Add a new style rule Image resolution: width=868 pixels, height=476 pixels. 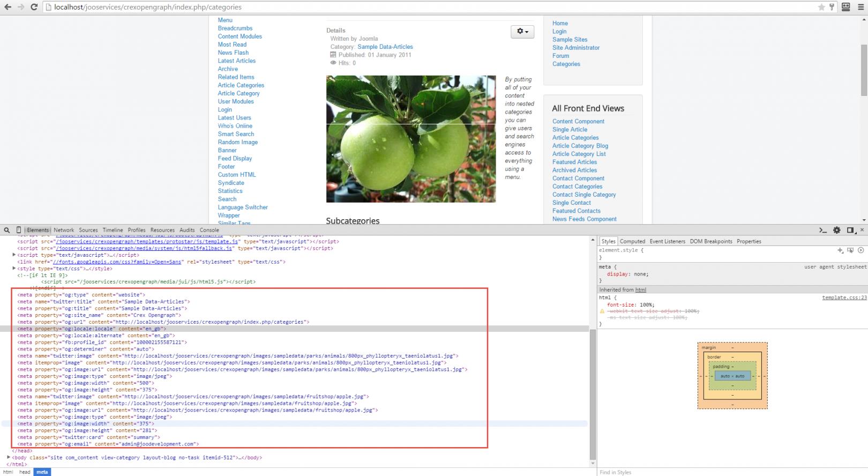[x=840, y=250]
